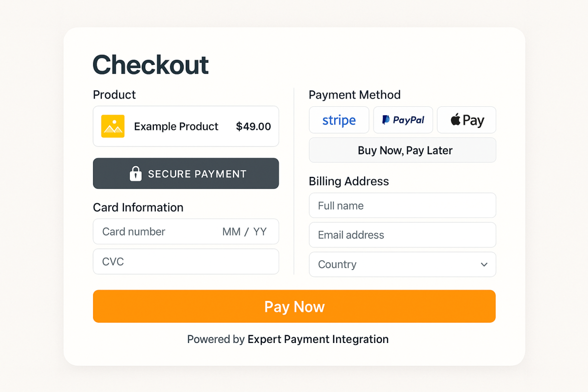Image resolution: width=588 pixels, height=392 pixels.
Task: Click the $49.00 price
Action: 253,126
